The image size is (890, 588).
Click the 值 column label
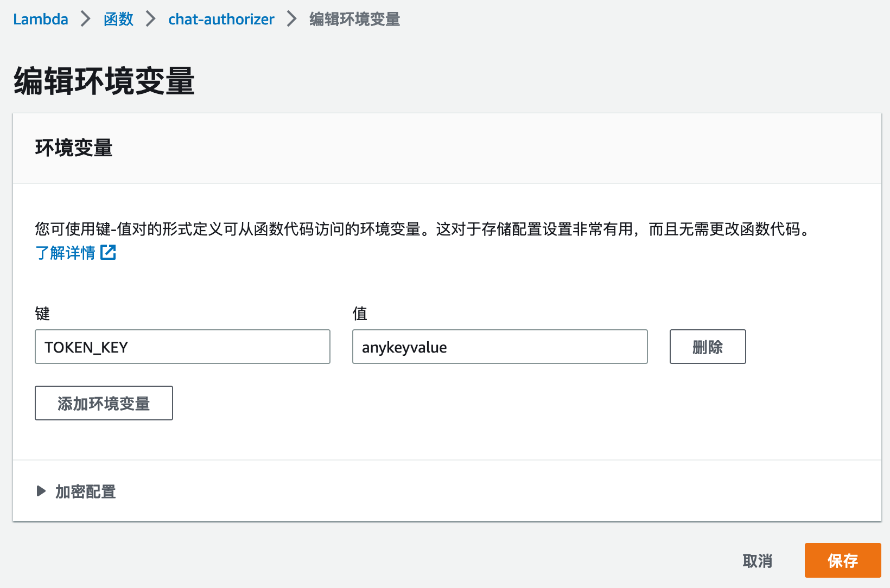click(360, 314)
